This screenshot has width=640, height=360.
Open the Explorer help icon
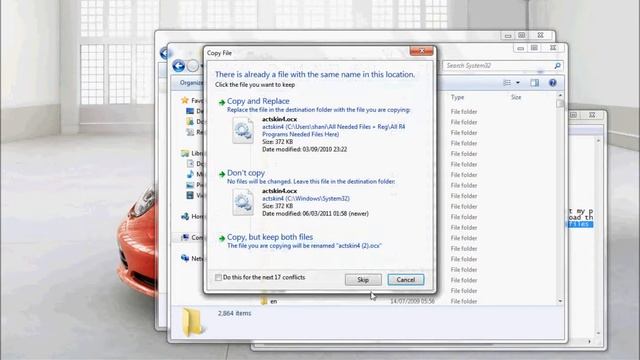click(x=552, y=83)
